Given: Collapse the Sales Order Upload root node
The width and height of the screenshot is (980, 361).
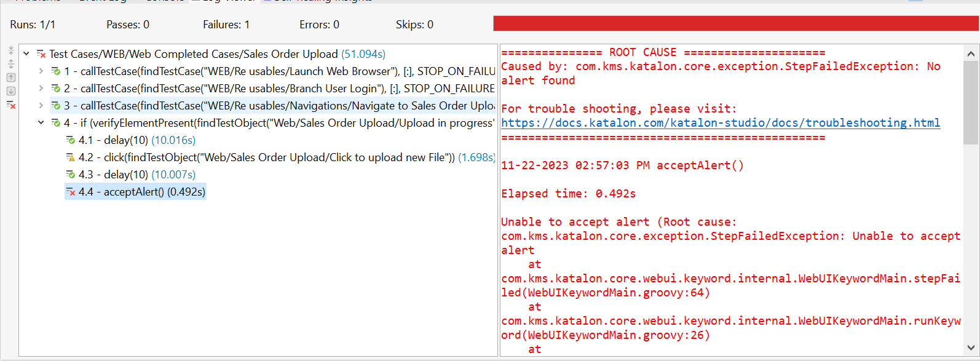Looking at the screenshot, I should click(x=26, y=54).
